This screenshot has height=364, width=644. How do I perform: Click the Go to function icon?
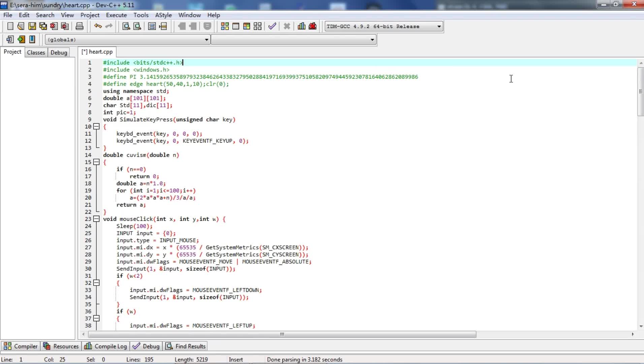pos(152,26)
